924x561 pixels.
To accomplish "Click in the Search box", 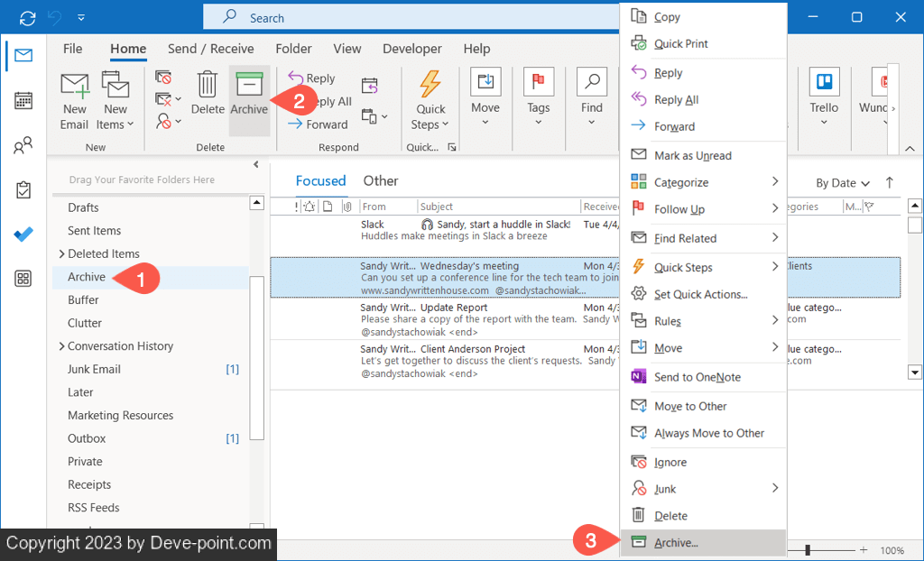I will pos(406,18).
